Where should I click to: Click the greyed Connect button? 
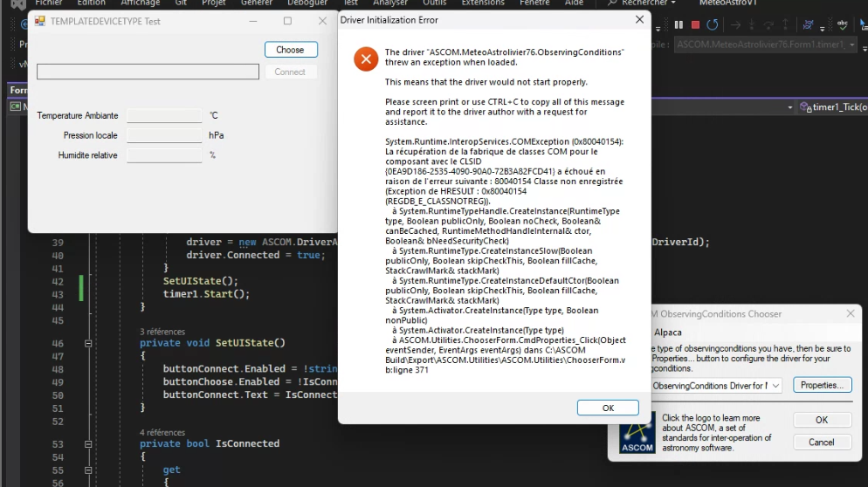click(x=290, y=72)
